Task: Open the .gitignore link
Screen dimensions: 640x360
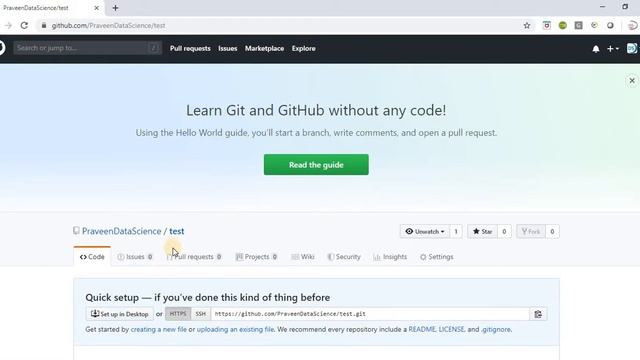Action: pos(496,329)
